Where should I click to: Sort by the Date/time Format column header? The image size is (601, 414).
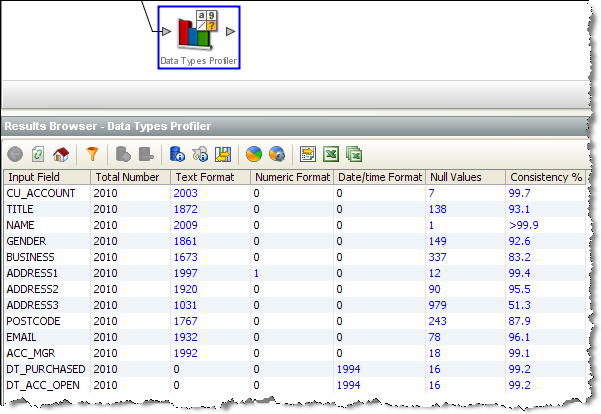pyautogui.click(x=379, y=177)
